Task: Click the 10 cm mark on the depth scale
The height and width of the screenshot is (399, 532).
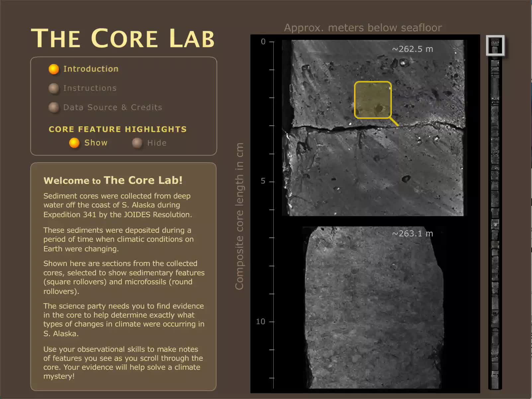Action: point(271,322)
